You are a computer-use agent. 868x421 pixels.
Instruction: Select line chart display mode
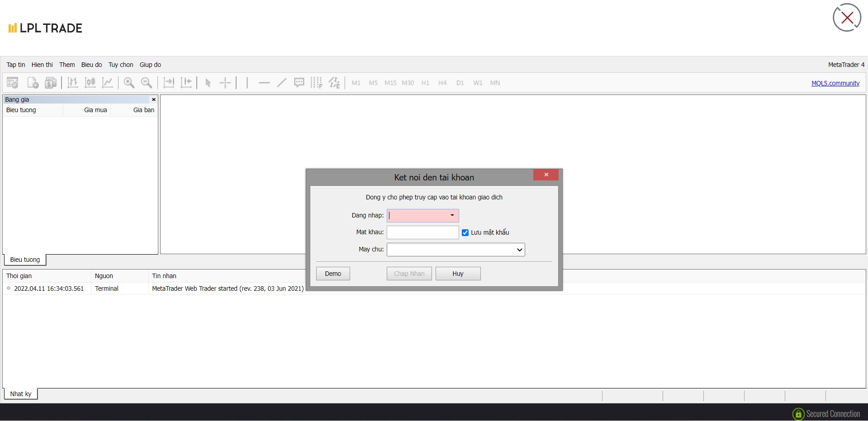[107, 83]
